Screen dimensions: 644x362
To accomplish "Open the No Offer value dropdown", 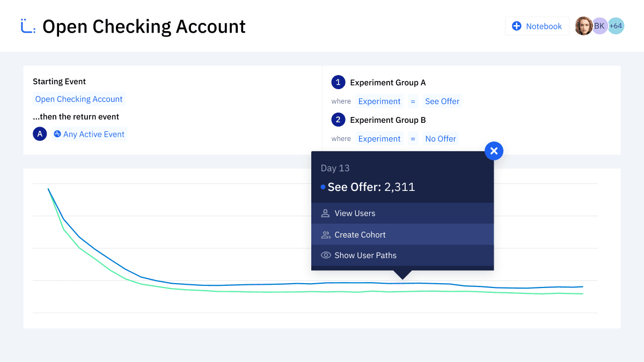I will (x=441, y=139).
